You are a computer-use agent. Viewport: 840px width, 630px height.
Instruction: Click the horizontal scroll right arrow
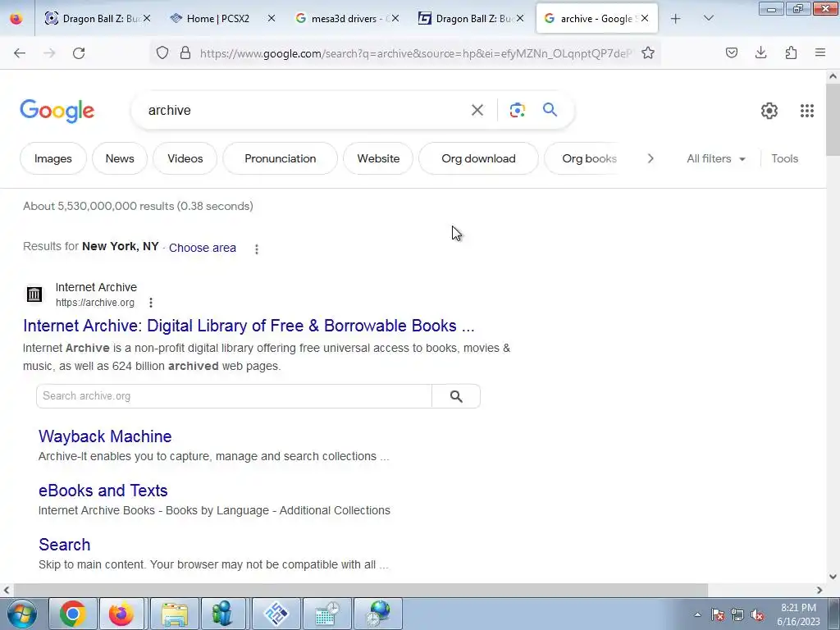click(x=819, y=590)
